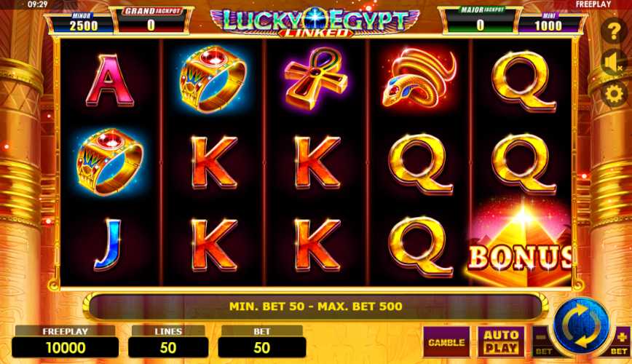The width and height of the screenshot is (632, 364).
Task: Click the golden cobra snake symbol
Action: coord(419,79)
